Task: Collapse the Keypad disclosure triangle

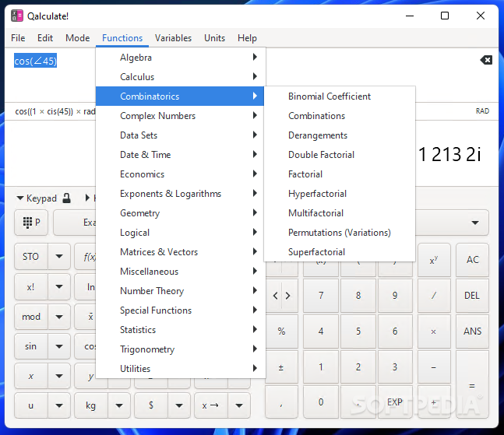Action: (20, 198)
